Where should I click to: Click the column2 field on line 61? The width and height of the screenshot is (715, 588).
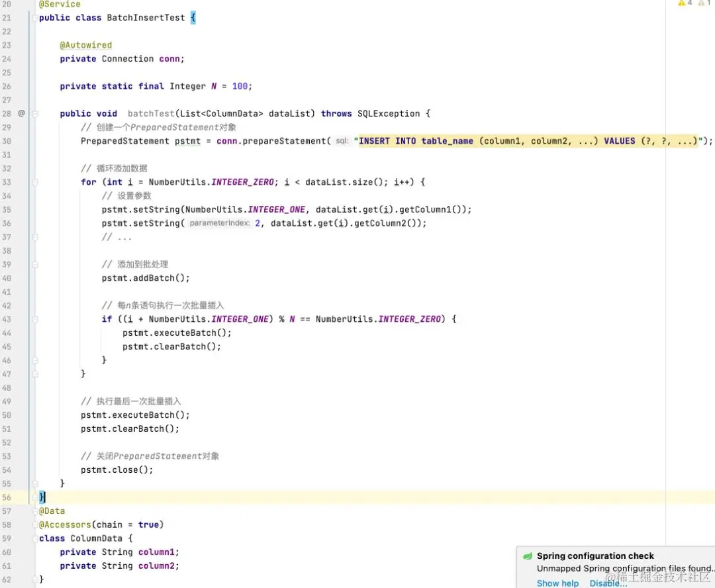[156, 565]
